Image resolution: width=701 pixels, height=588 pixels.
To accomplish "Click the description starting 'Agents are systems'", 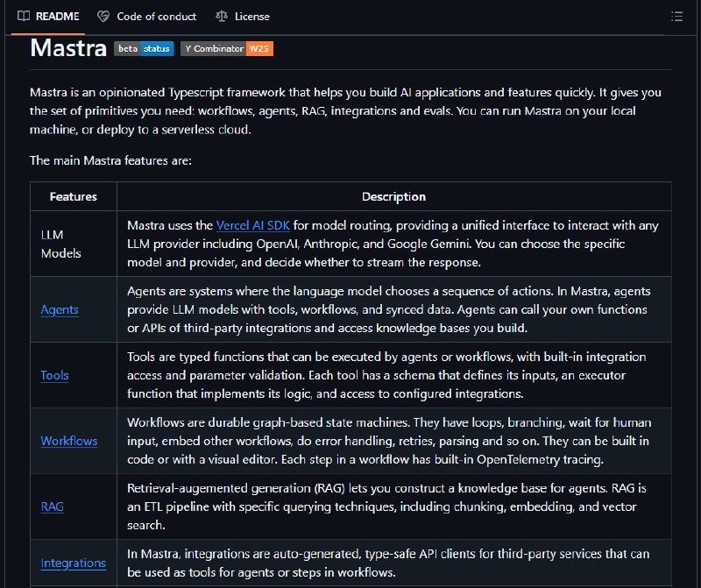I will coord(389,309).
